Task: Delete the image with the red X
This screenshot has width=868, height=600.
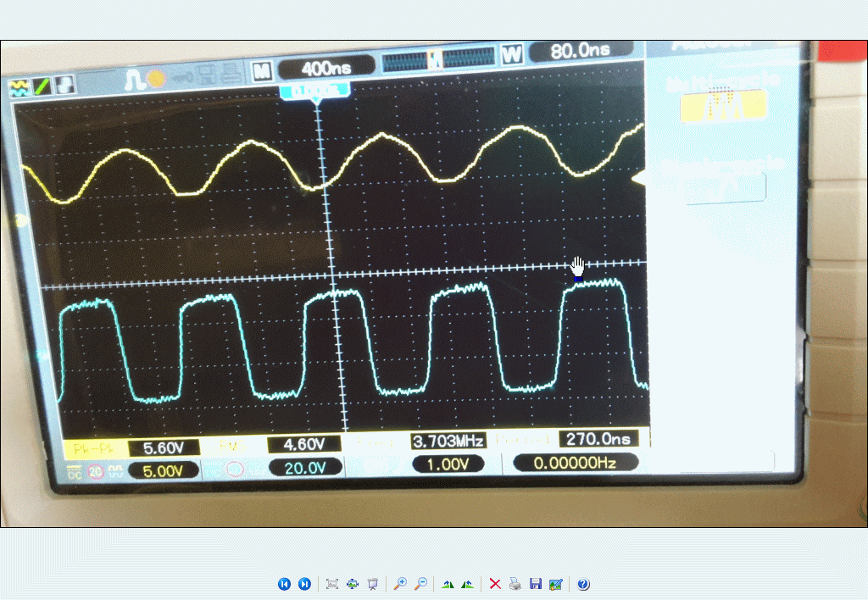Action: pyautogui.click(x=495, y=584)
